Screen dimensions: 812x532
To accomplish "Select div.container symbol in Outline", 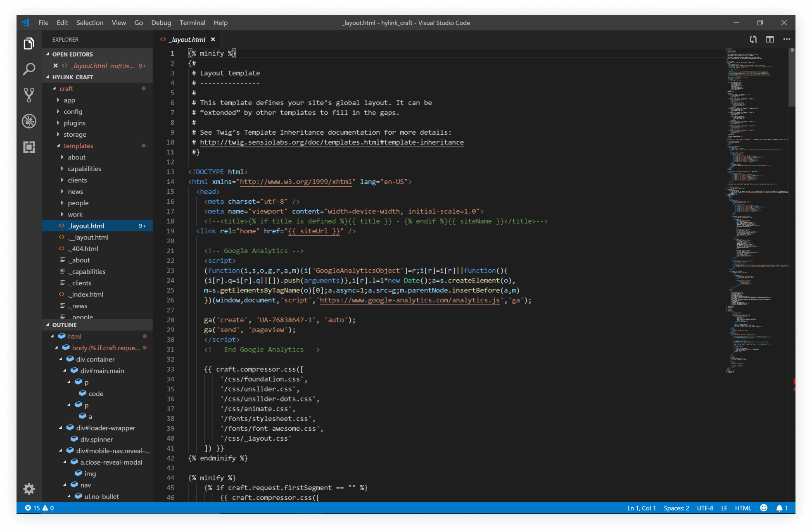I will [x=95, y=359].
